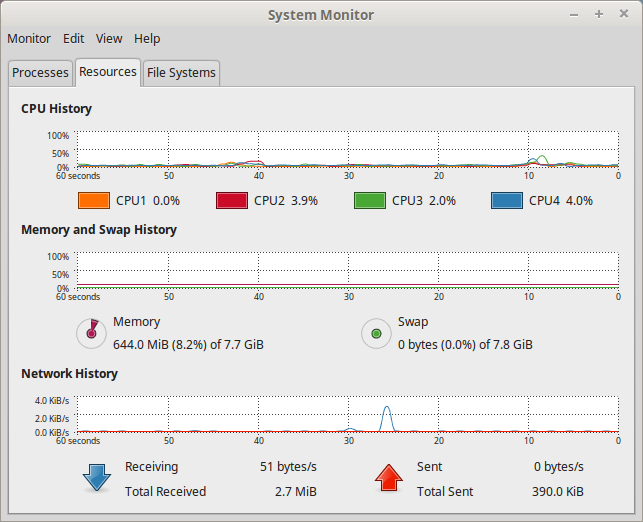Open the Monitor menu

coord(29,39)
